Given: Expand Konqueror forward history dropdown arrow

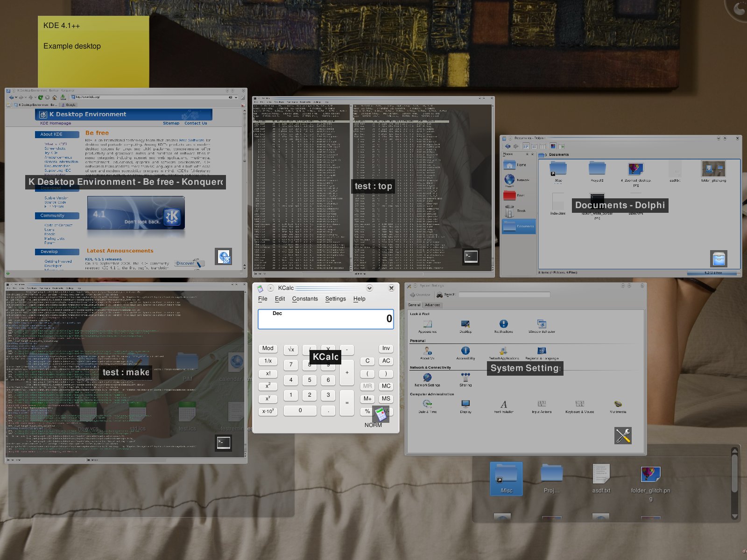Looking at the screenshot, I should [x=26, y=98].
